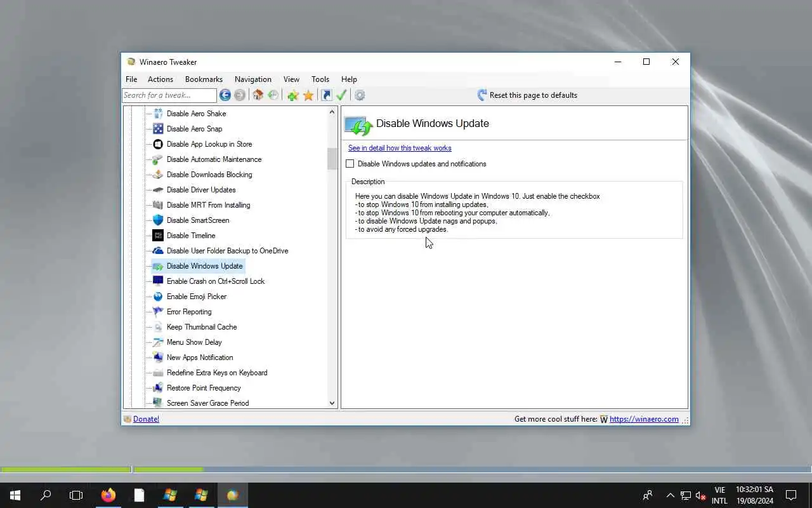Check Disable Windows updates and notifications

(x=350, y=164)
